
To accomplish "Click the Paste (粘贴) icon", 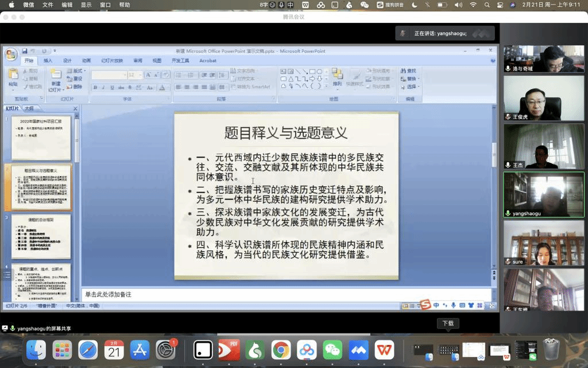I will click(13, 77).
